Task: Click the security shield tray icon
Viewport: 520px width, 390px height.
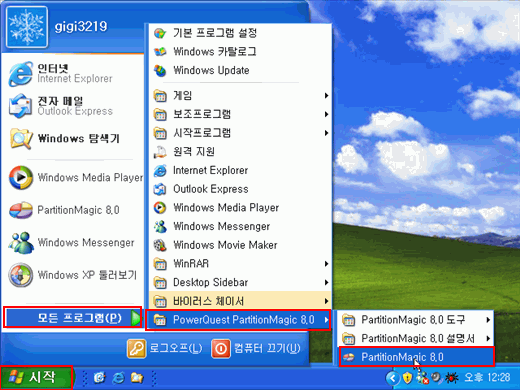Action: coord(407,378)
